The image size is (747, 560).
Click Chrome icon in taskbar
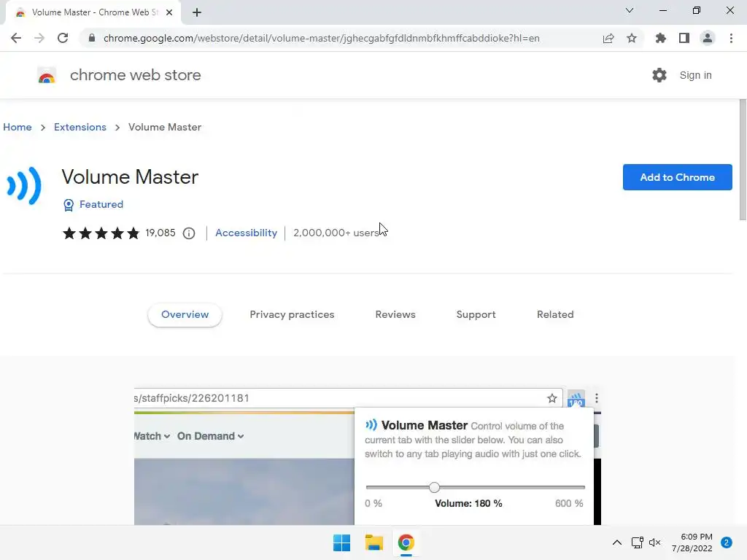click(406, 542)
